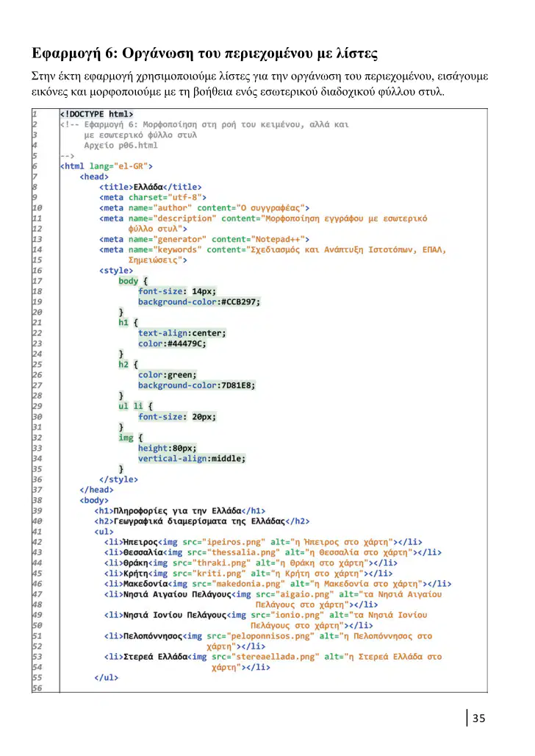Click the h2 'Γεωγραφικά διαμερίσματα της Ελλάδας' line
Viewport: 535px width, 756px height.
pos(202,521)
